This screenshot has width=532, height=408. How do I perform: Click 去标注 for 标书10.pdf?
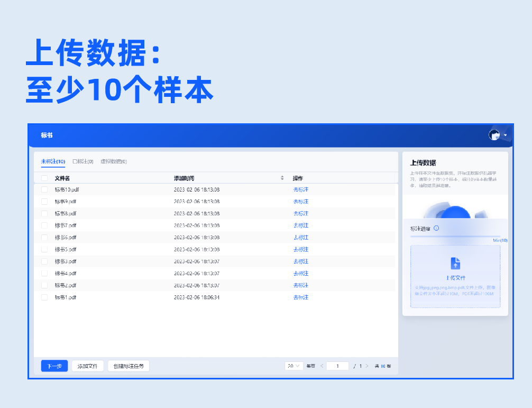pos(300,189)
